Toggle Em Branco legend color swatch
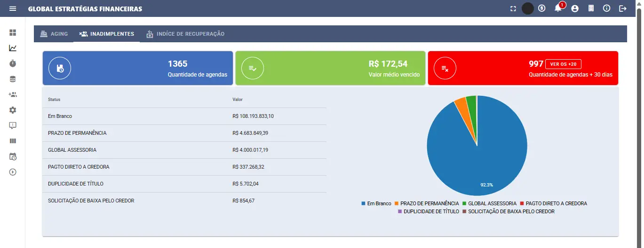The height and width of the screenshot is (248, 644). 363,203
